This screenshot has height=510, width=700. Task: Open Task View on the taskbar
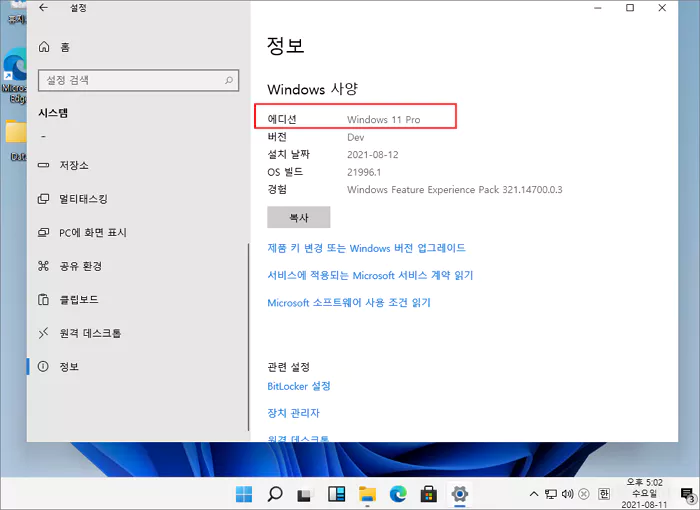click(305, 494)
